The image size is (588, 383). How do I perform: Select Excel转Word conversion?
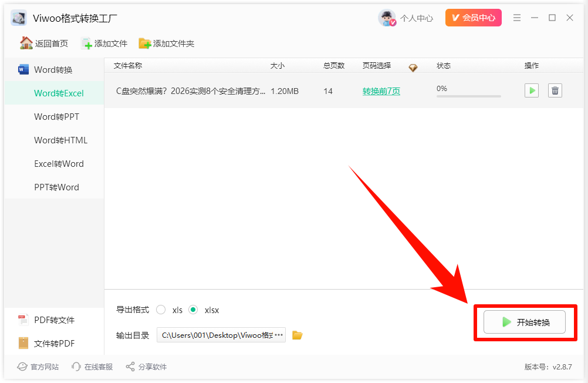(x=54, y=164)
